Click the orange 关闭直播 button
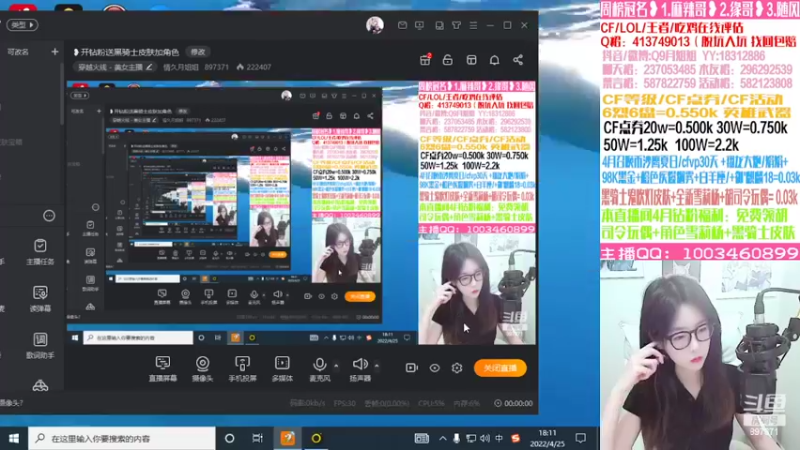Image resolution: width=800 pixels, height=450 pixels. (501, 368)
